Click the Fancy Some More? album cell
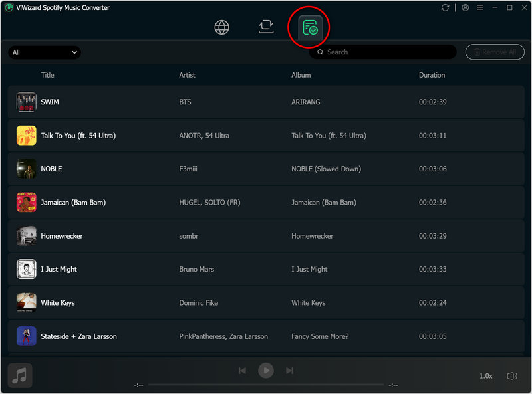This screenshot has height=394, width=532. tap(320, 336)
